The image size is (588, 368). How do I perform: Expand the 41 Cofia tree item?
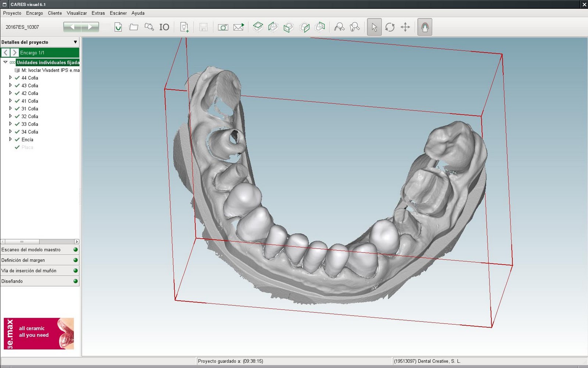[10, 101]
